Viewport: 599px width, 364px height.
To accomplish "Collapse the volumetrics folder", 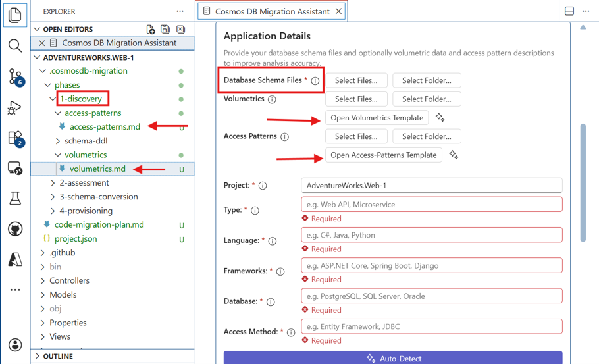I will click(x=58, y=155).
